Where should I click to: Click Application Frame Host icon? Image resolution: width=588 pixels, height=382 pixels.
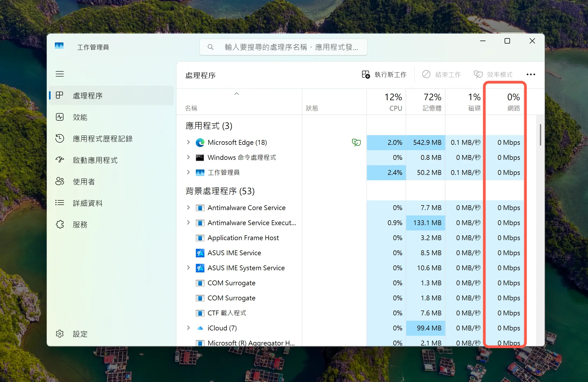[200, 238]
